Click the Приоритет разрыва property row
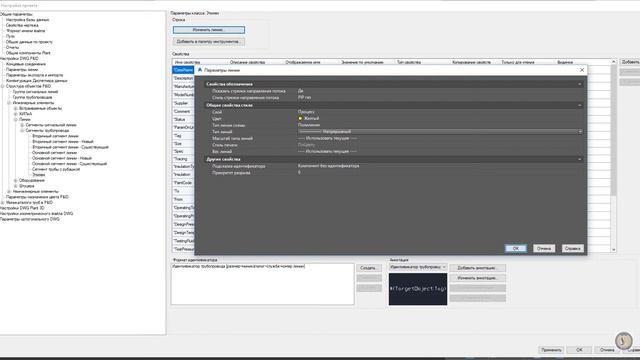 click(394, 173)
